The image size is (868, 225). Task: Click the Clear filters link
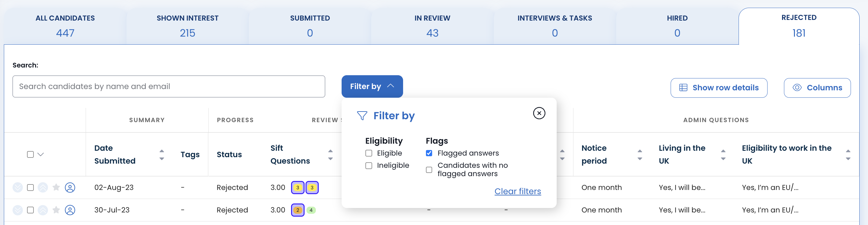[517, 191]
